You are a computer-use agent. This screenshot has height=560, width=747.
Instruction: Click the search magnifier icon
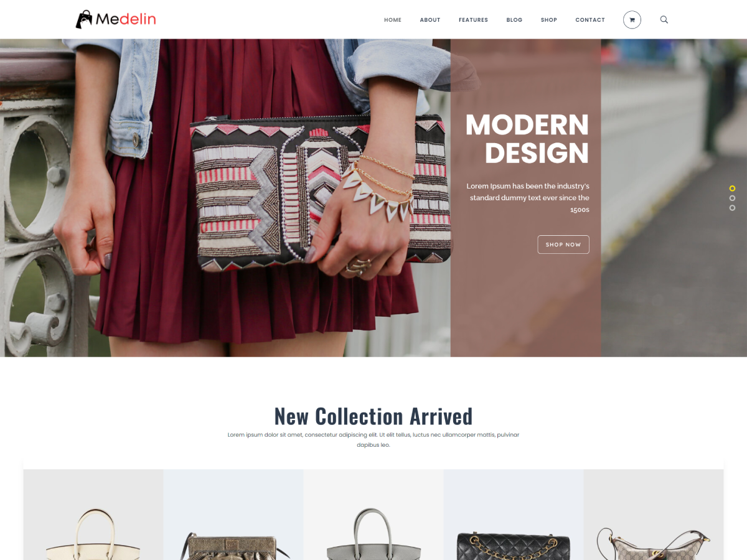click(x=664, y=20)
